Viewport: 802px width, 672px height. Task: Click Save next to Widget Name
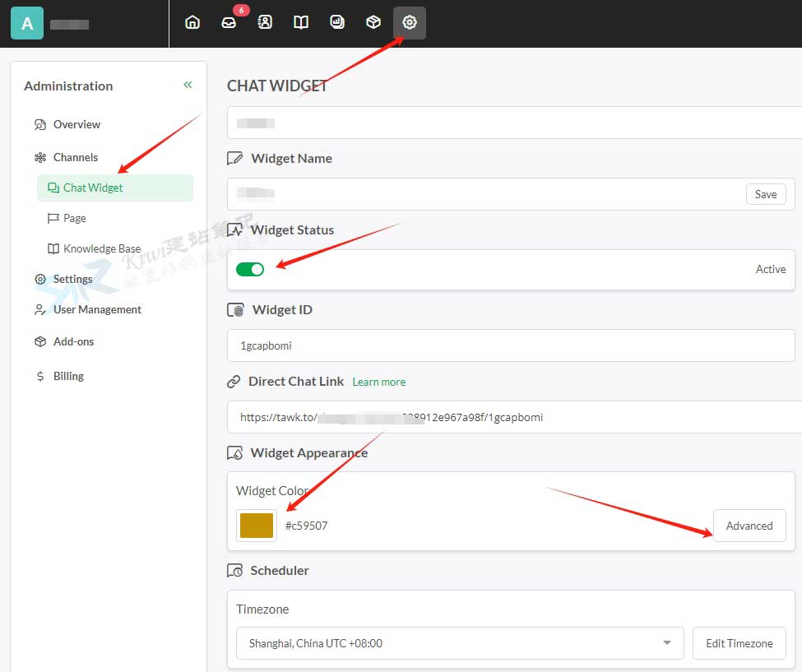pyautogui.click(x=765, y=194)
